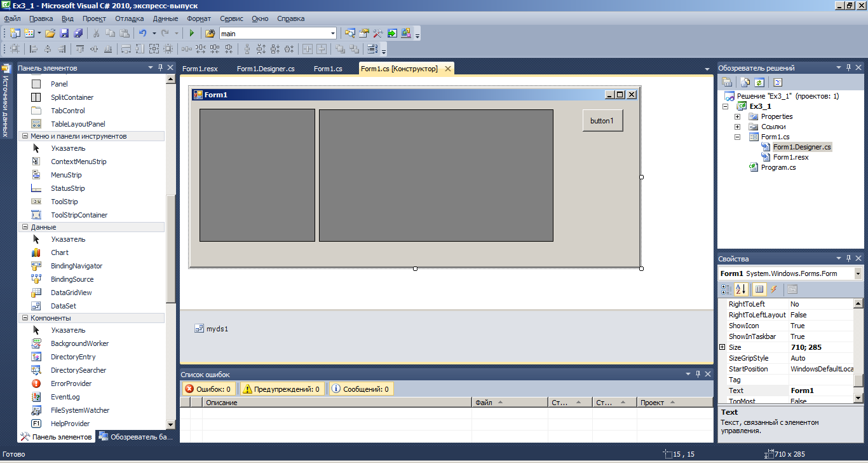Click button1 on the Form1 designer

click(602, 121)
